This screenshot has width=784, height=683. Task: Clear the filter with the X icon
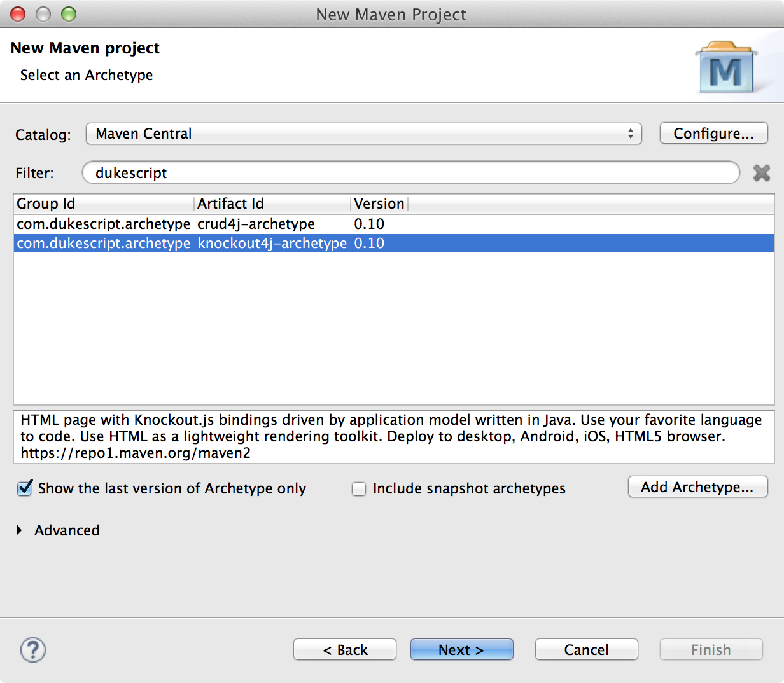click(761, 173)
